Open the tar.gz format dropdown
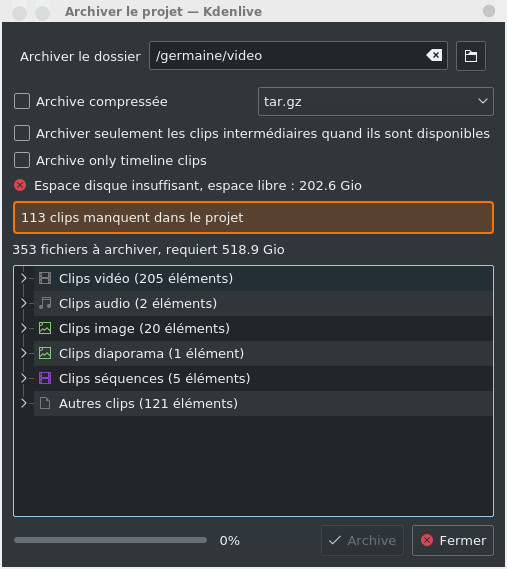This screenshot has width=507, height=569. pos(376,101)
